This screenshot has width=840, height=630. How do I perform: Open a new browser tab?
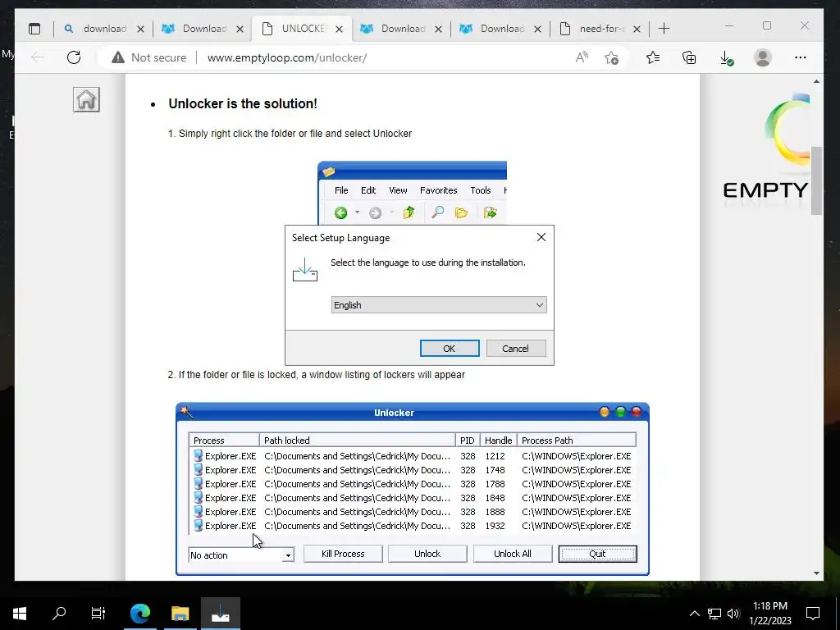point(664,29)
